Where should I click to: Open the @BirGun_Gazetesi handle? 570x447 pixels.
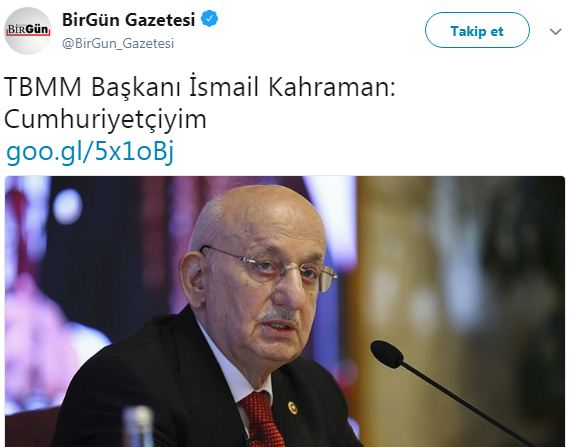click(x=118, y=43)
